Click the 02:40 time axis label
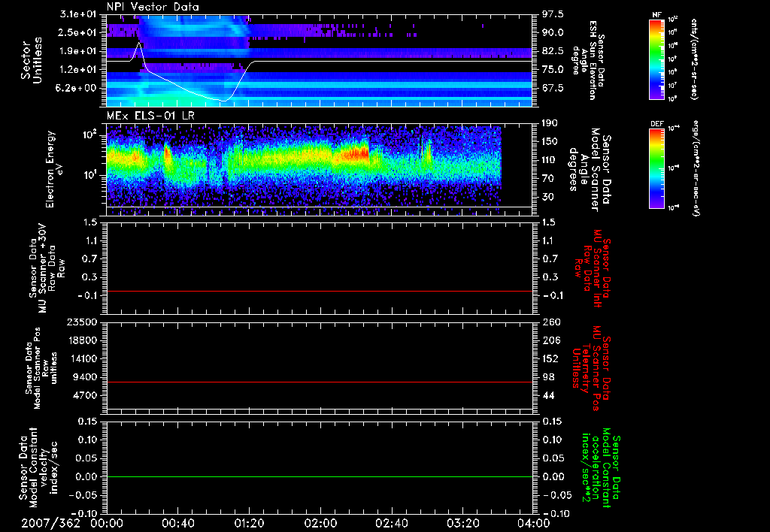Screen dimensions: 770x532 pos(392,523)
